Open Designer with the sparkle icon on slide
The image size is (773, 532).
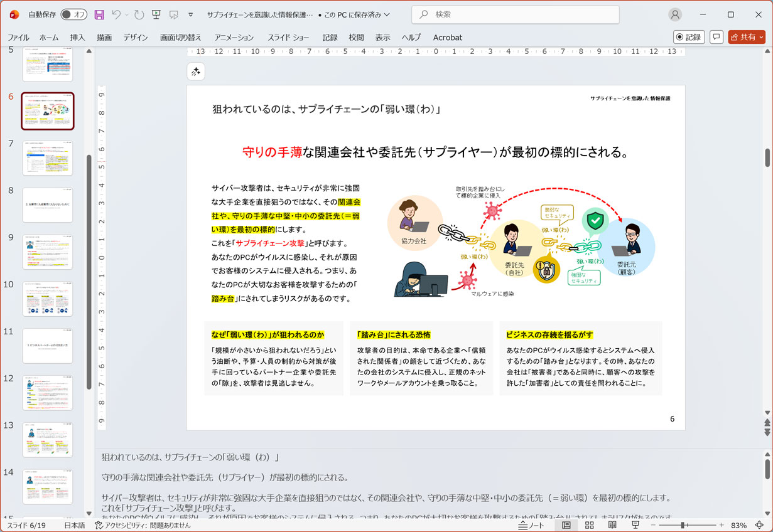195,71
